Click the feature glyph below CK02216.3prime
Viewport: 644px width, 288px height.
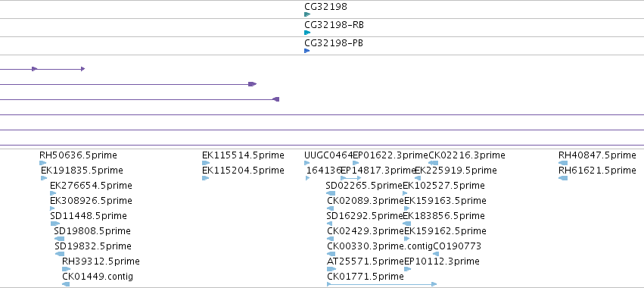click(434, 163)
